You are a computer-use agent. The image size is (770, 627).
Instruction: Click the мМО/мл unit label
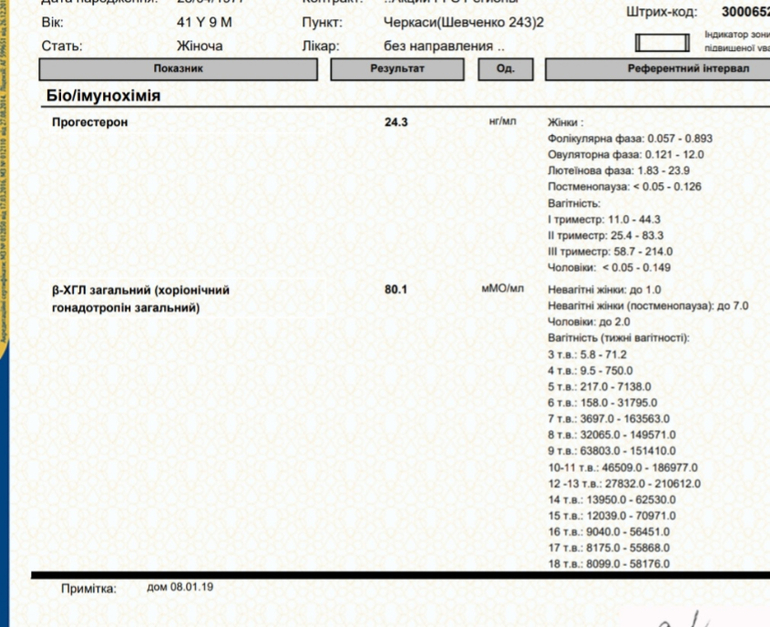[503, 289]
